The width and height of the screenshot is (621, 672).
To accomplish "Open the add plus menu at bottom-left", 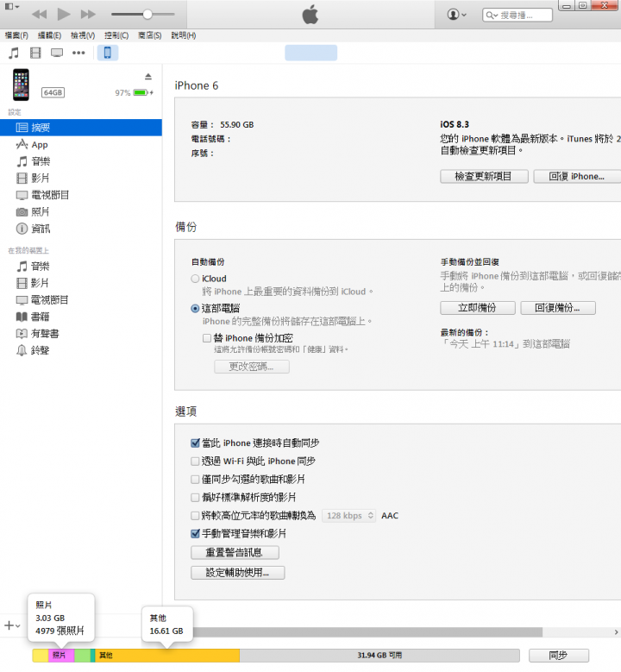I will pyautogui.click(x=12, y=625).
